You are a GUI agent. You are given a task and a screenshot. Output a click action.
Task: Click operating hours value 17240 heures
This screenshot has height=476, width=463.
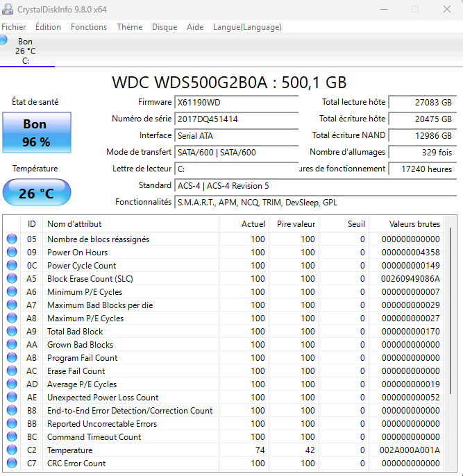[x=423, y=169]
